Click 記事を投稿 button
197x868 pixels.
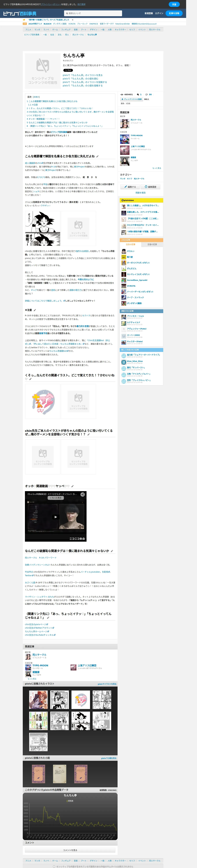point(174,13)
